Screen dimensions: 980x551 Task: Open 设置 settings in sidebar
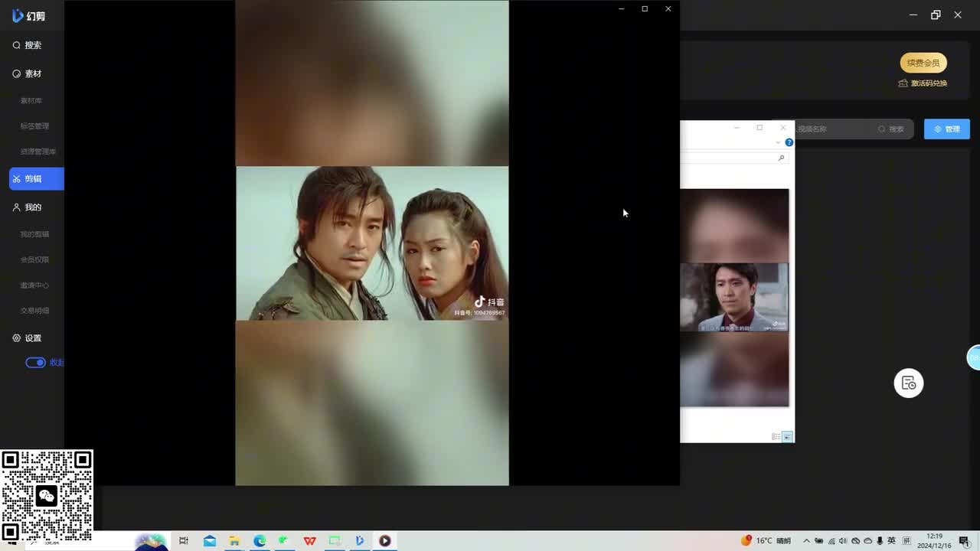point(27,337)
